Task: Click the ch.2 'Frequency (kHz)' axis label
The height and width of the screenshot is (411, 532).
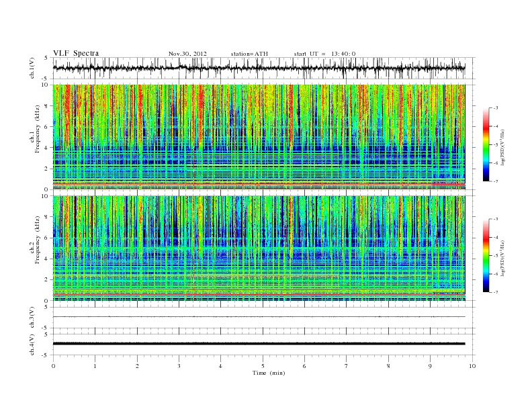Action: pyautogui.click(x=37, y=240)
